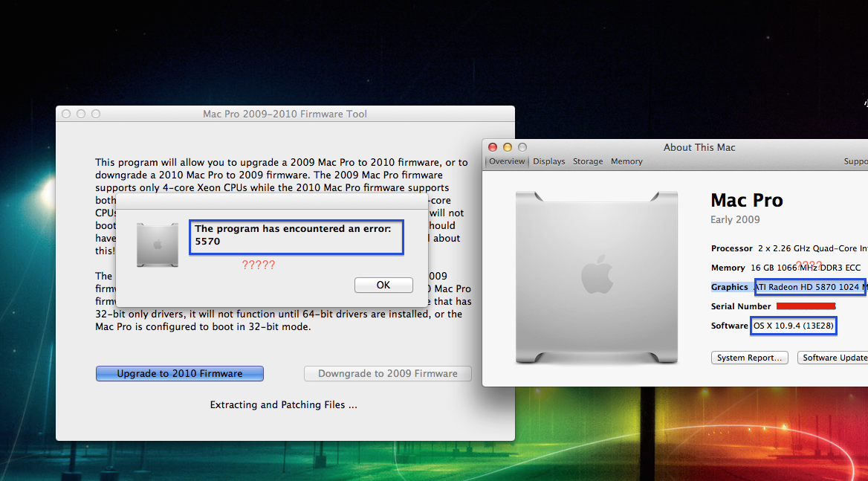Click the large Mac Pro tower image
Screen dimensions: 868x481
click(596, 277)
